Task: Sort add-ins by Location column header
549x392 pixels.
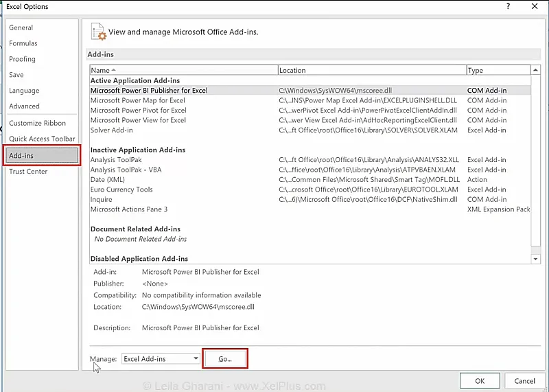Action: [371, 70]
